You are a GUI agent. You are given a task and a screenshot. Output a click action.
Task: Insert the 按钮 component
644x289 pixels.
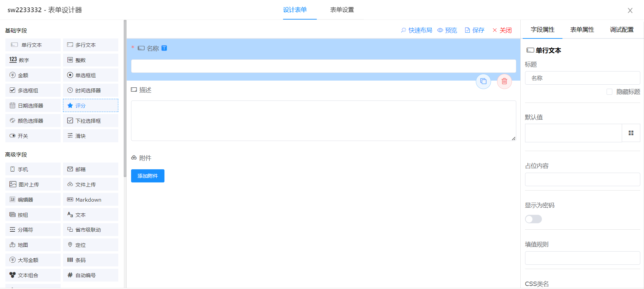33,215
